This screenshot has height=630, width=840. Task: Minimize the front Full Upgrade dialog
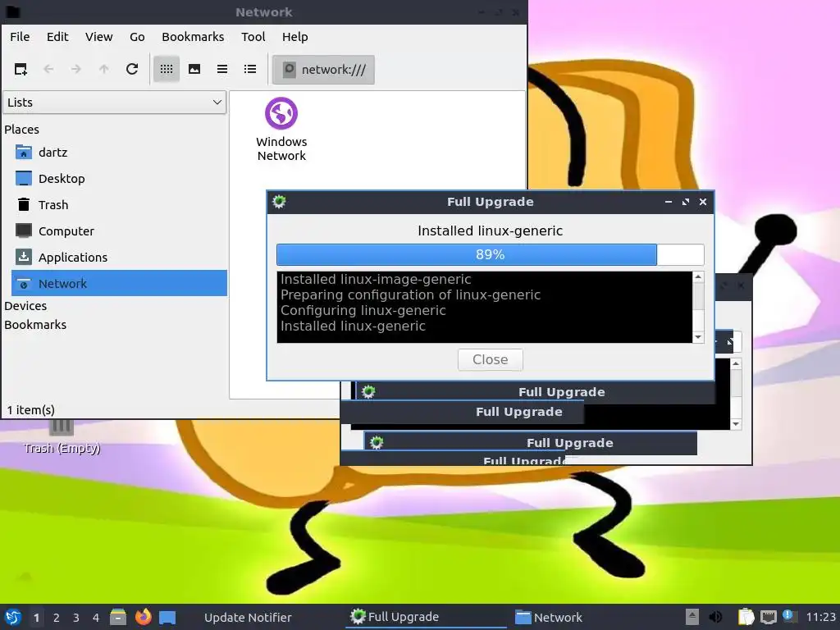pos(668,202)
